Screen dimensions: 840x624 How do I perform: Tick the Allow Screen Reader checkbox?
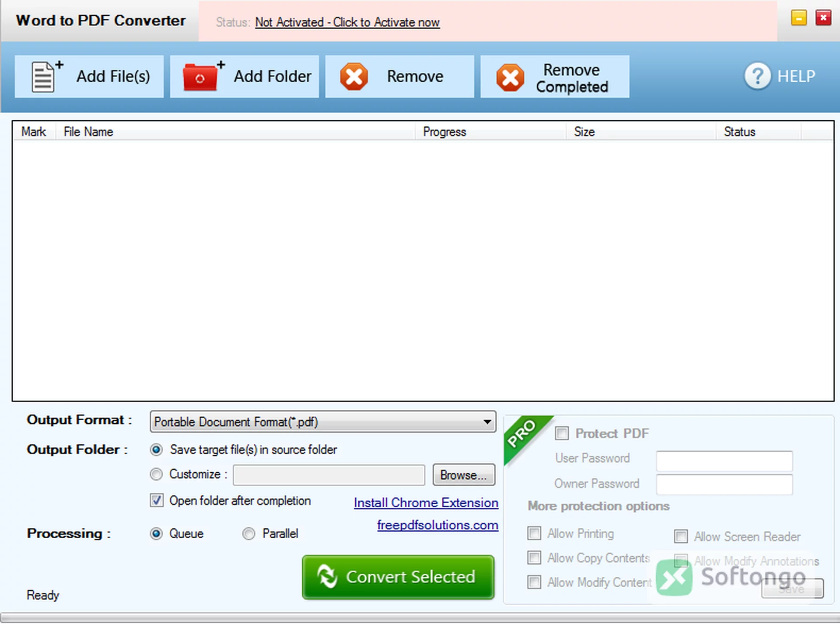click(681, 537)
